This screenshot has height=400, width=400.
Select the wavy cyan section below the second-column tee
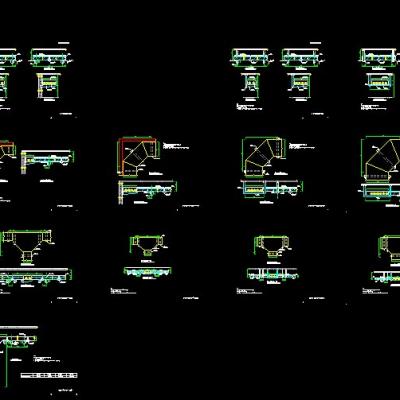(147, 271)
